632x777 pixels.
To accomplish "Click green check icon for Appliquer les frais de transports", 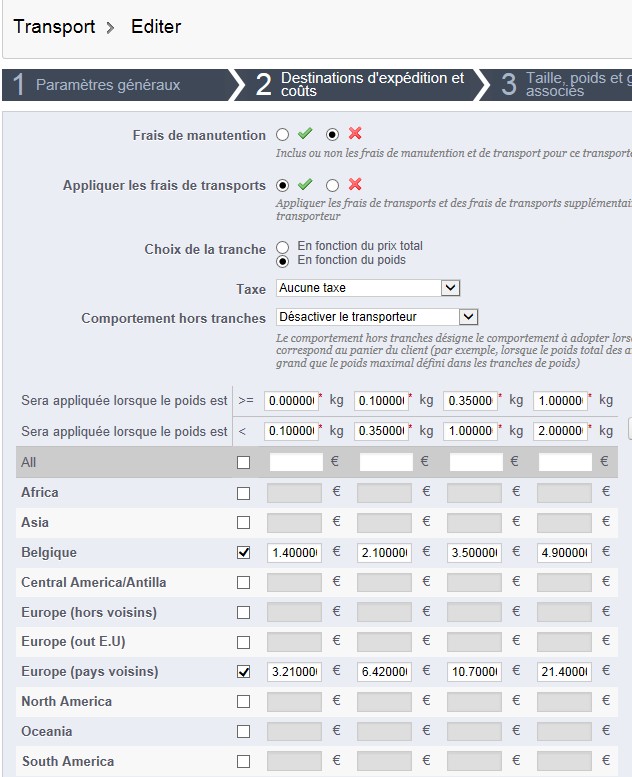I will pyautogui.click(x=305, y=185).
